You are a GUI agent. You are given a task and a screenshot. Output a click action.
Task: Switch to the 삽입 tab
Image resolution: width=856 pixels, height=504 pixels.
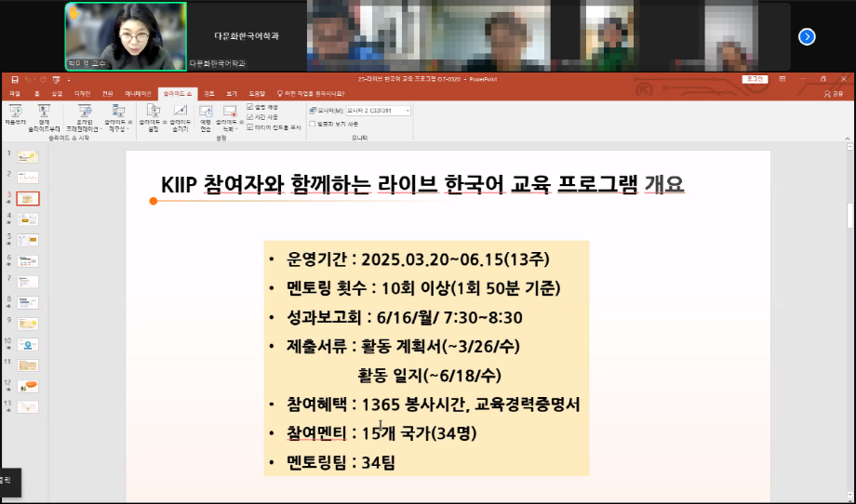point(58,94)
